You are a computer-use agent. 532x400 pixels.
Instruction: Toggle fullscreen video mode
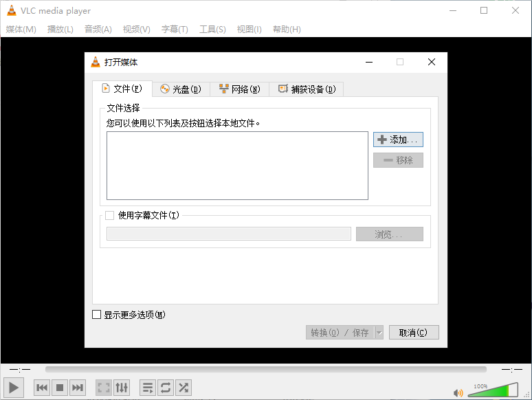(104, 388)
